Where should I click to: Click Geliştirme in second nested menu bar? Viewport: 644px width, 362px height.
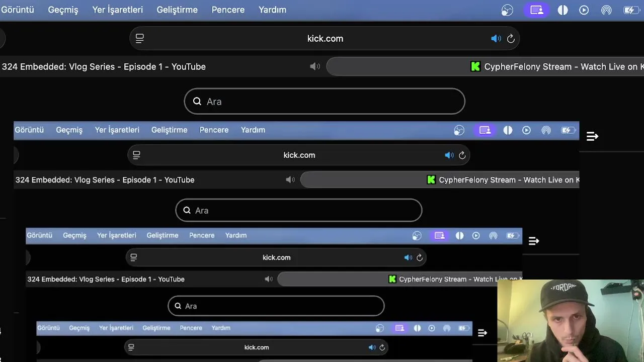(x=163, y=235)
